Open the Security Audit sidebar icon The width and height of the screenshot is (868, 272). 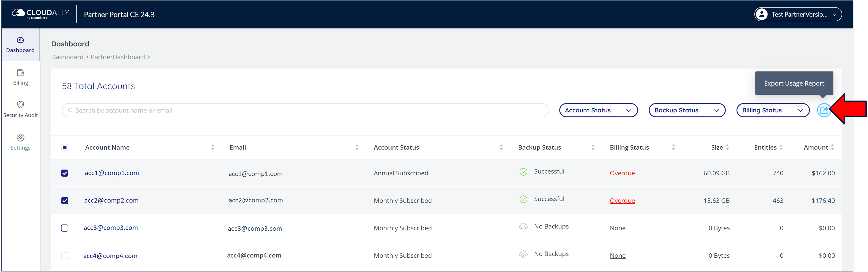click(x=20, y=105)
